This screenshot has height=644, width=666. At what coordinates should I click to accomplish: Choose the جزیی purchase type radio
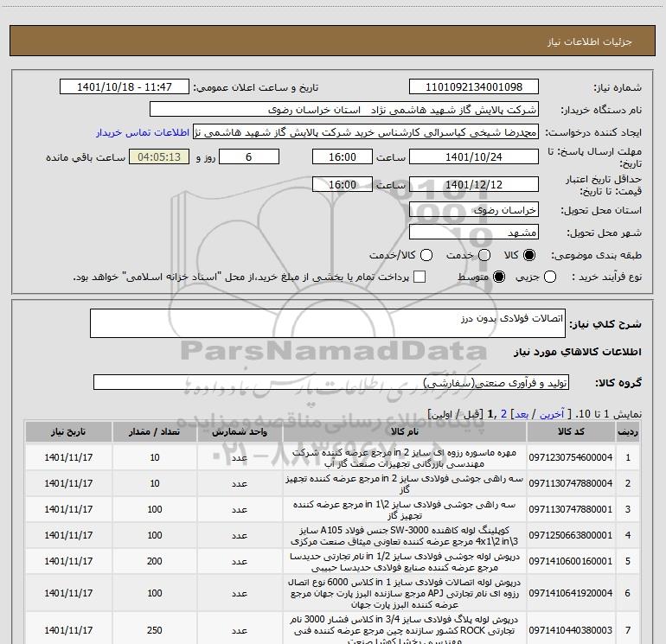(550, 277)
